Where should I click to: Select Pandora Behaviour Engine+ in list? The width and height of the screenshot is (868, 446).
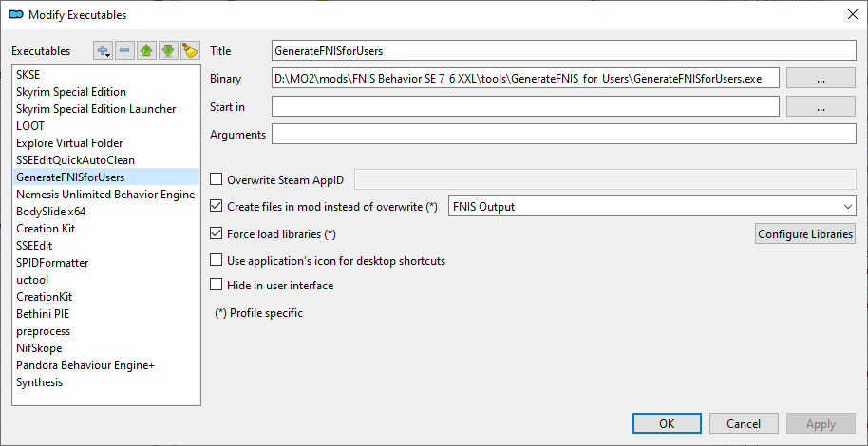tap(105, 365)
